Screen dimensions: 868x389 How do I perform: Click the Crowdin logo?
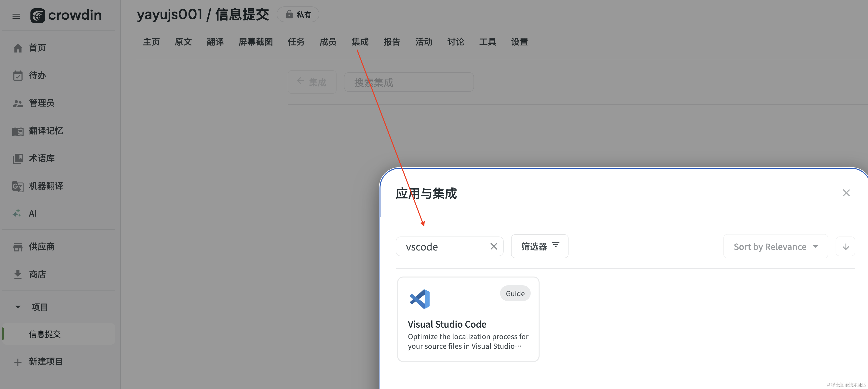point(66,15)
